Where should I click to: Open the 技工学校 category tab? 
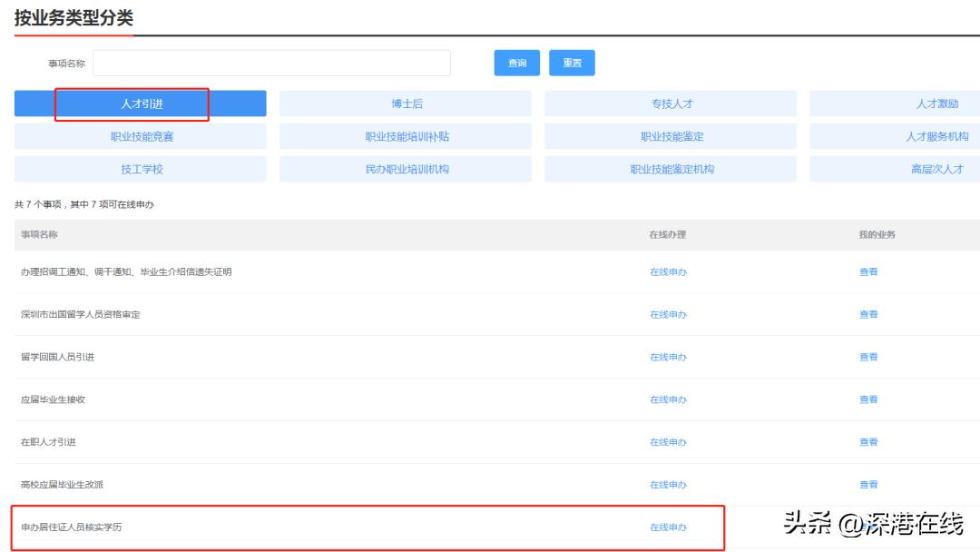tap(141, 169)
